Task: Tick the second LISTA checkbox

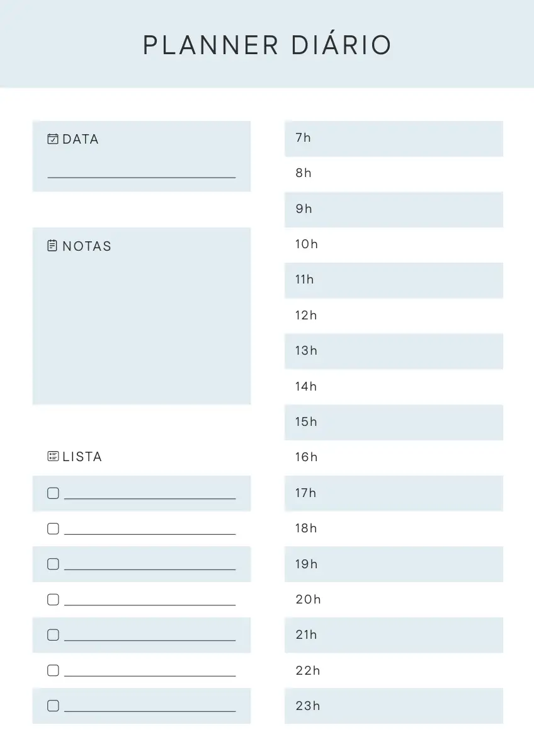Action: point(53,529)
